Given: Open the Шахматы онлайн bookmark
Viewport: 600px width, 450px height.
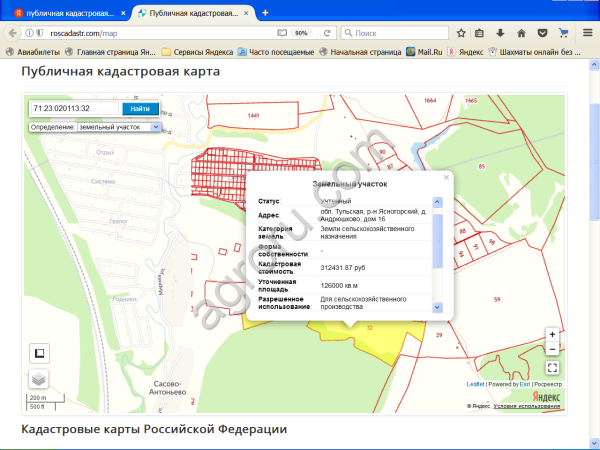Looking at the screenshot, I should tap(535, 52).
